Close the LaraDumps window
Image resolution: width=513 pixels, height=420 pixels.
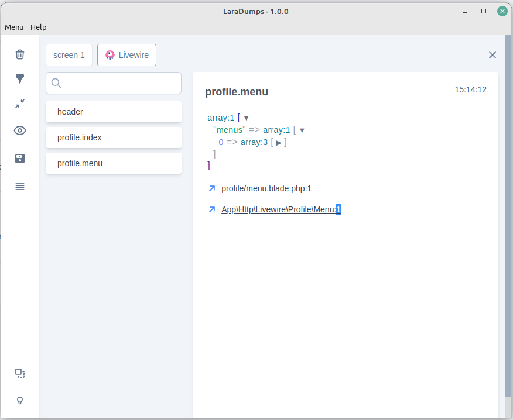502,12
